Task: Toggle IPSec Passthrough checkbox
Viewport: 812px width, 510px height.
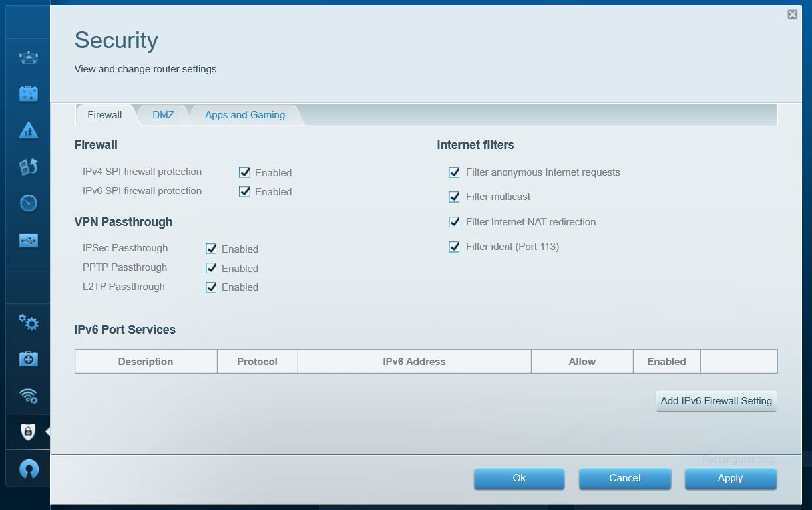Action: [211, 249]
